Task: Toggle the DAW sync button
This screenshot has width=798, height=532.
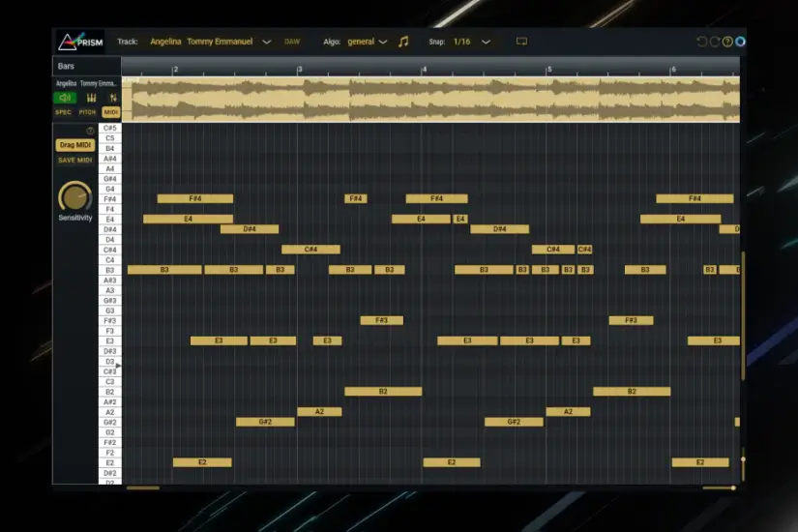Action: pyautogui.click(x=292, y=42)
